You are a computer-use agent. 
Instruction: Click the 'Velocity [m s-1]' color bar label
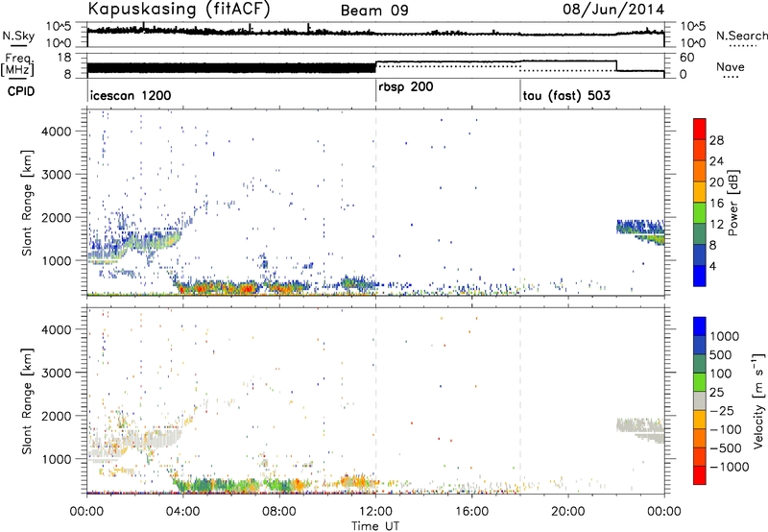(x=758, y=400)
